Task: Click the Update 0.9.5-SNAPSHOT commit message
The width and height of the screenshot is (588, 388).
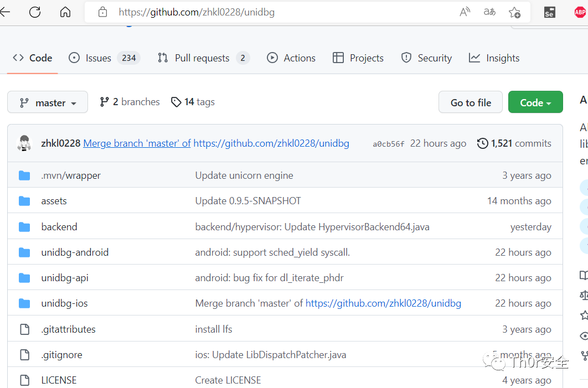Action: point(248,201)
